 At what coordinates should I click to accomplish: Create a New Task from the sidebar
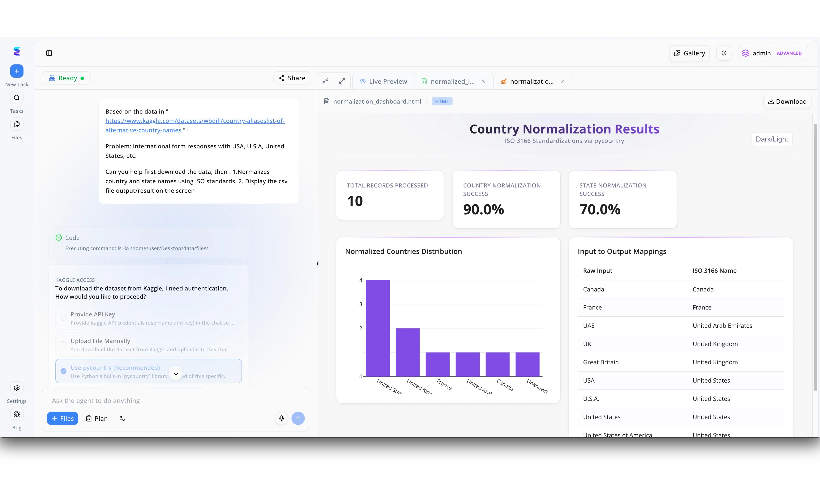click(17, 71)
